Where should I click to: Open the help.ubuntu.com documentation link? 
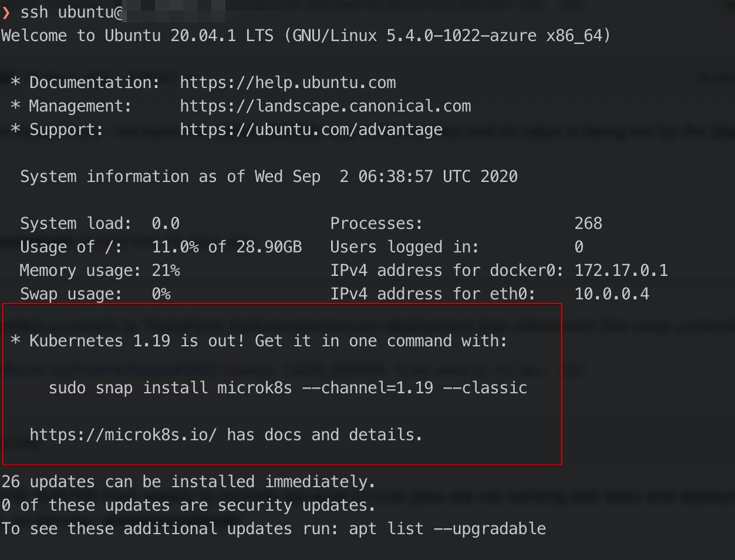click(x=288, y=83)
